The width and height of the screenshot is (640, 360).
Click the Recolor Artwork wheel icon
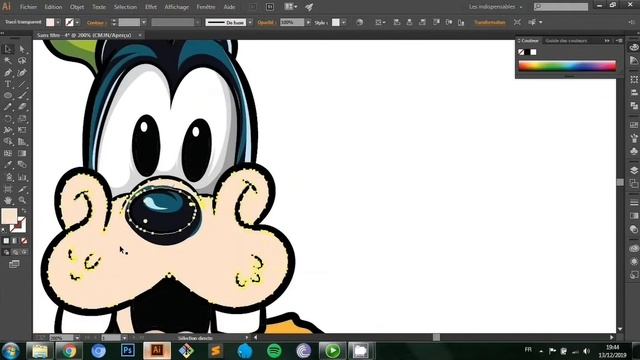tap(359, 22)
